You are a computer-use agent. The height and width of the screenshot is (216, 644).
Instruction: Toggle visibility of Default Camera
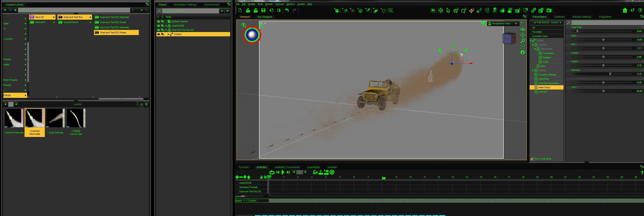(159, 22)
